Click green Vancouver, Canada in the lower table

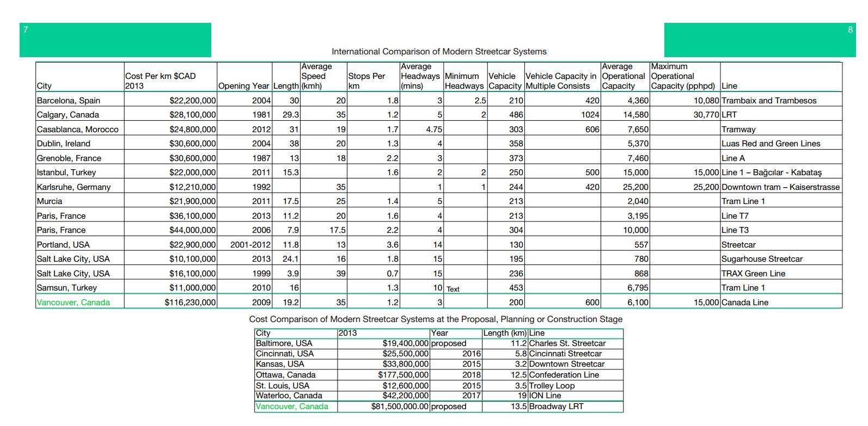292,406
